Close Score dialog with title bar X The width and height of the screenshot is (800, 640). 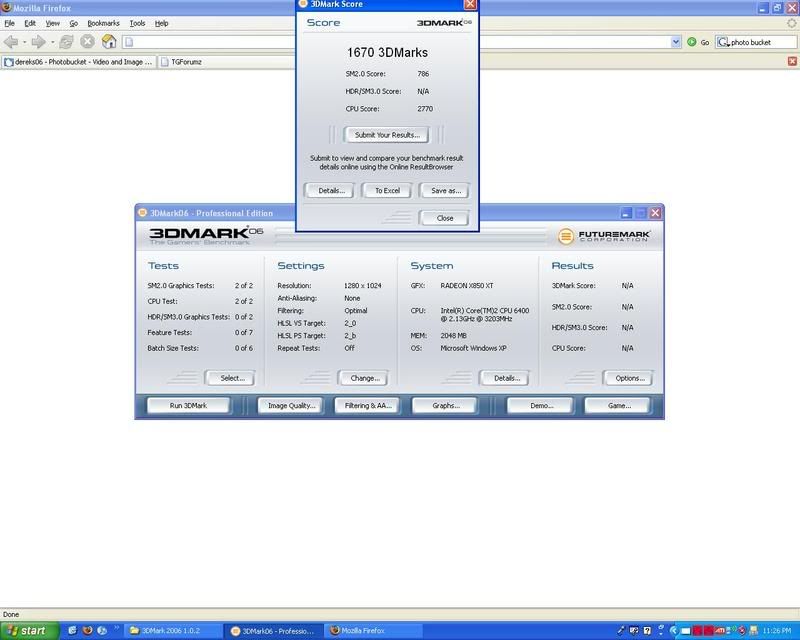coord(470,5)
